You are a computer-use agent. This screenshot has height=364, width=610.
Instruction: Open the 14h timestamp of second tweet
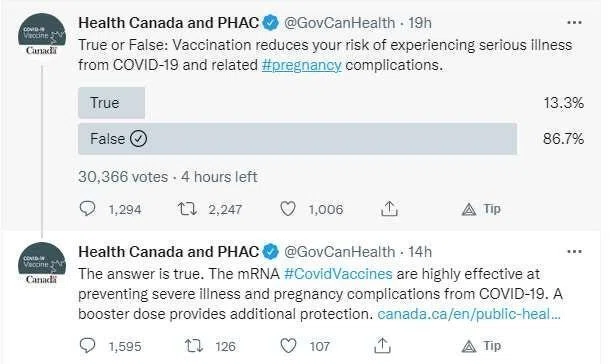tap(420, 252)
